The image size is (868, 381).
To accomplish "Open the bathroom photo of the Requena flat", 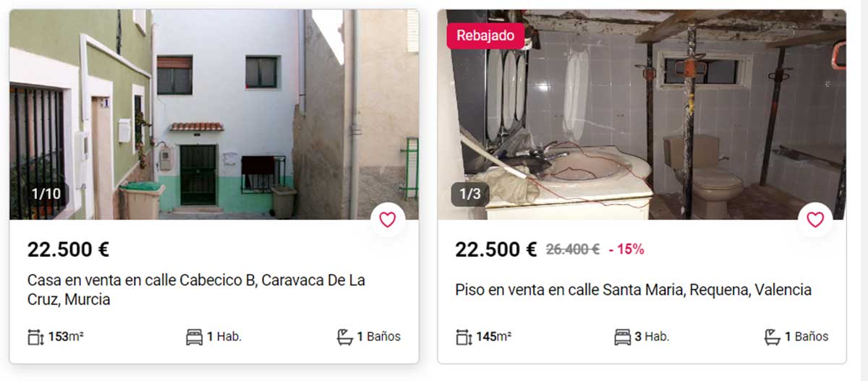I will [642, 114].
